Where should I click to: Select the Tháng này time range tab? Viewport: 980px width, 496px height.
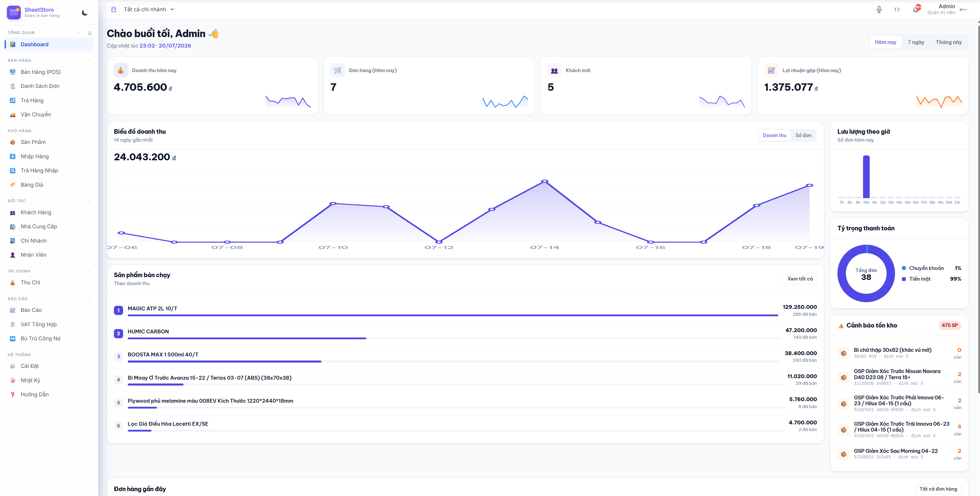click(949, 42)
